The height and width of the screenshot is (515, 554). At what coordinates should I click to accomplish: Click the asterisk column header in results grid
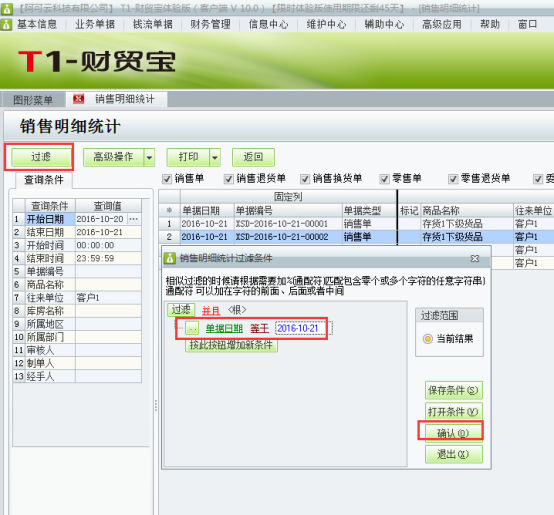point(169,211)
